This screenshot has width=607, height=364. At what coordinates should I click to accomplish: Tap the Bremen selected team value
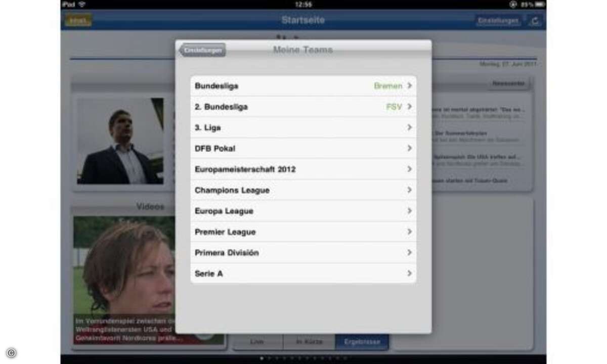[x=388, y=86]
